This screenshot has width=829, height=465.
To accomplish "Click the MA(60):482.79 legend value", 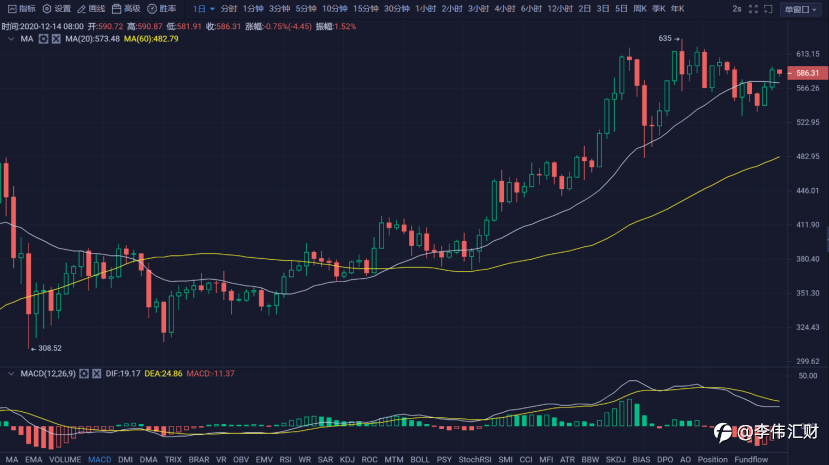I will point(151,39).
